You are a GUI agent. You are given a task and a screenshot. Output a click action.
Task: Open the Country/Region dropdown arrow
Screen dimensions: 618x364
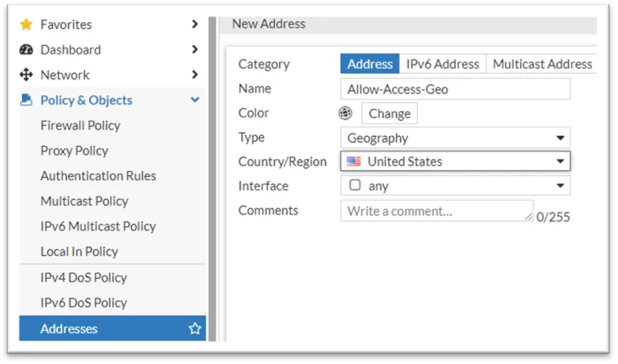[560, 161]
